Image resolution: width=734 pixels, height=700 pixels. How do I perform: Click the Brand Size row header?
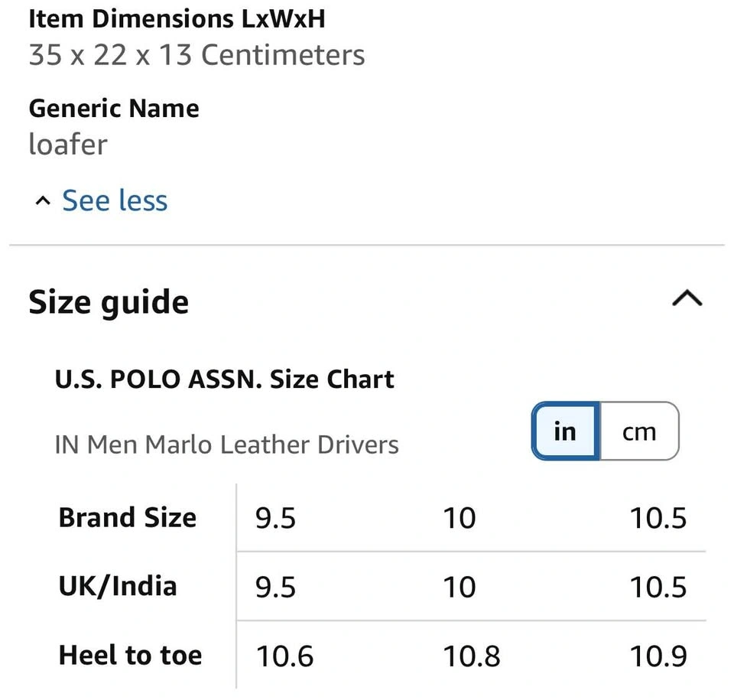point(127,518)
